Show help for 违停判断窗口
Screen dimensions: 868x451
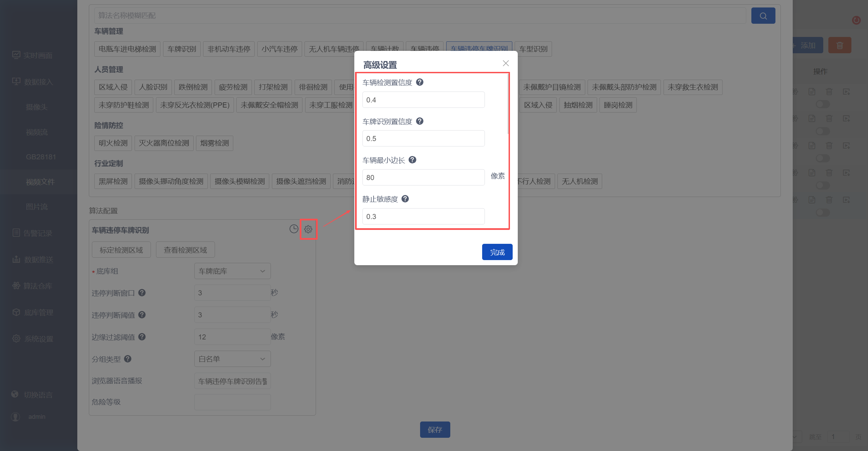pyautogui.click(x=142, y=292)
